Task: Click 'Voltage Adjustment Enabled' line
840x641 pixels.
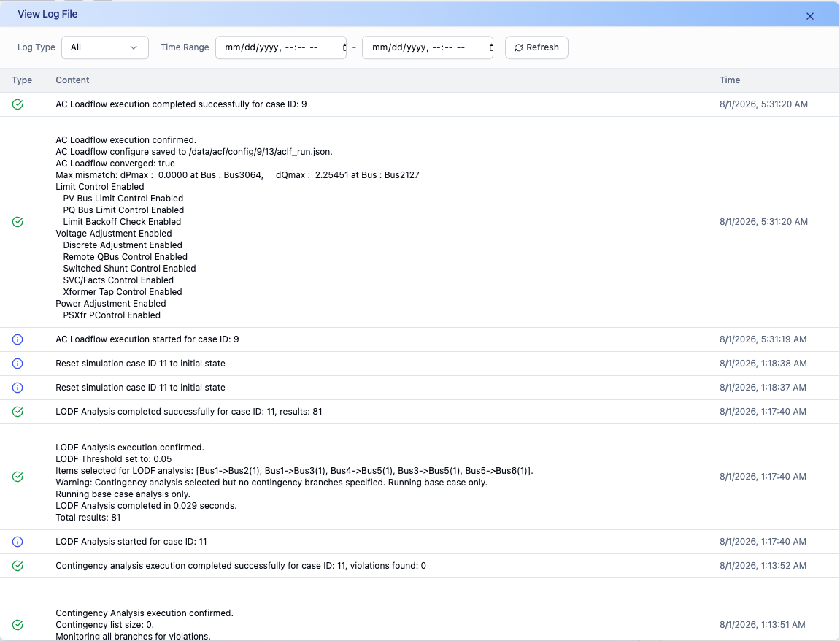Action: click(x=114, y=234)
